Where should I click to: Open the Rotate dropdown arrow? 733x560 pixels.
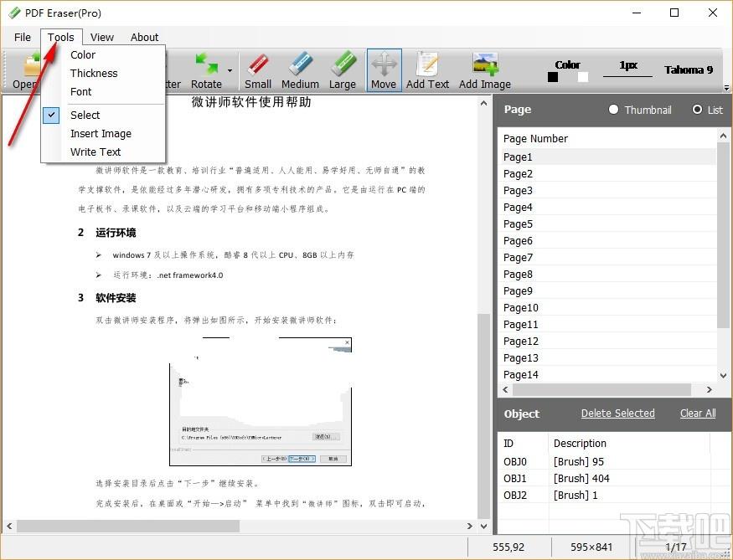point(230,70)
